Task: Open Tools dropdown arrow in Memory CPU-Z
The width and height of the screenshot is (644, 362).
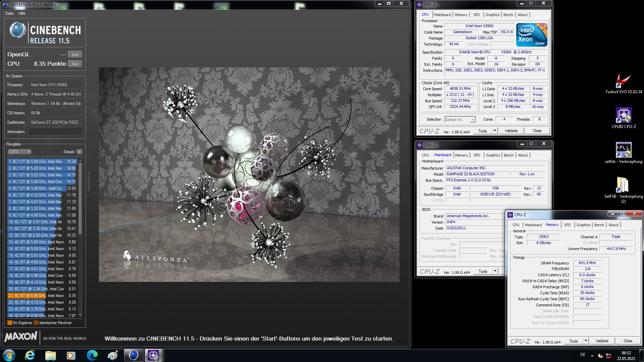Action: point(586,341)
